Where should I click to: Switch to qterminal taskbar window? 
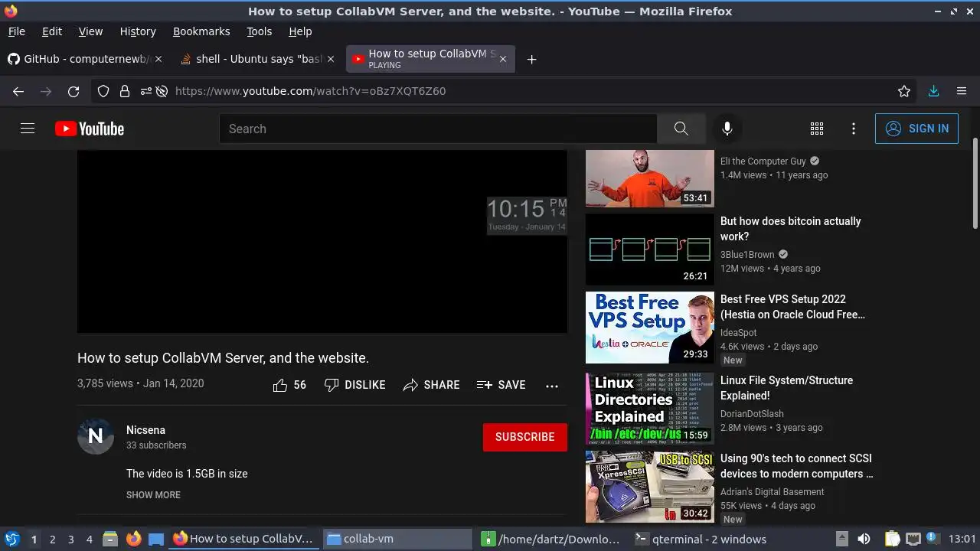[707, 539]
